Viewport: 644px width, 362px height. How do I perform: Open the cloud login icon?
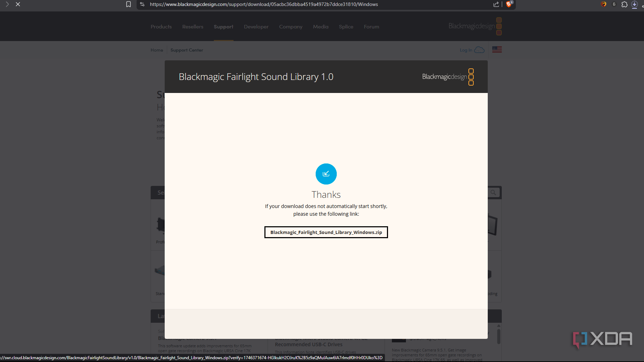479,50
